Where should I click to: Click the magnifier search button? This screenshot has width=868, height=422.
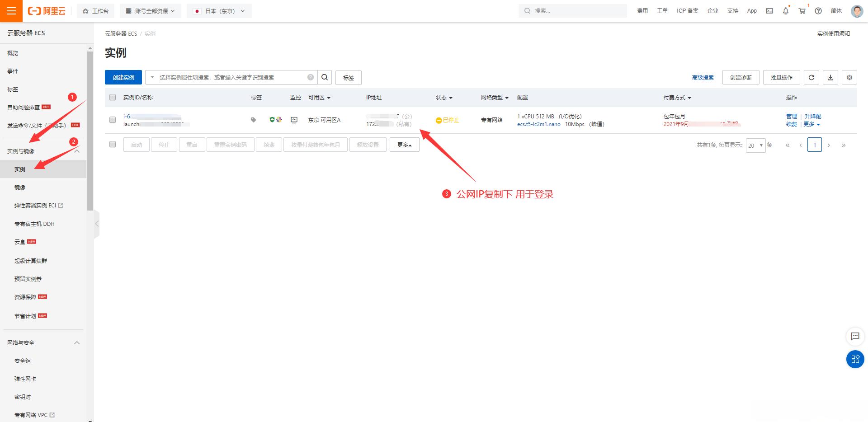325,77
